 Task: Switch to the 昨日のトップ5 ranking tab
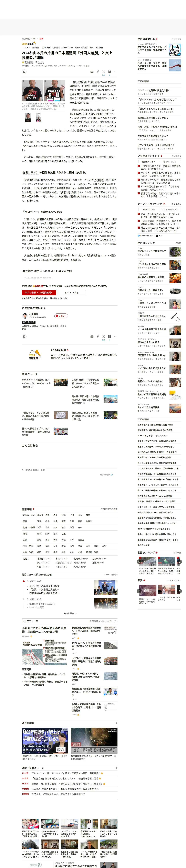(x=170, y=162)
